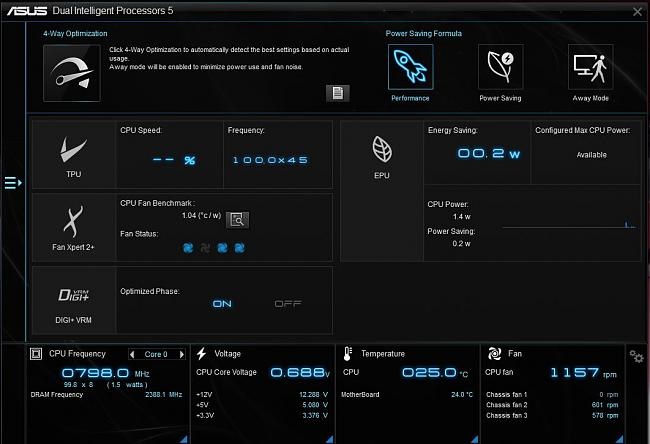This screenshot has height=444, width=650.
Task: Select the Performance rocket icon
Action: [x=410, y=67]
